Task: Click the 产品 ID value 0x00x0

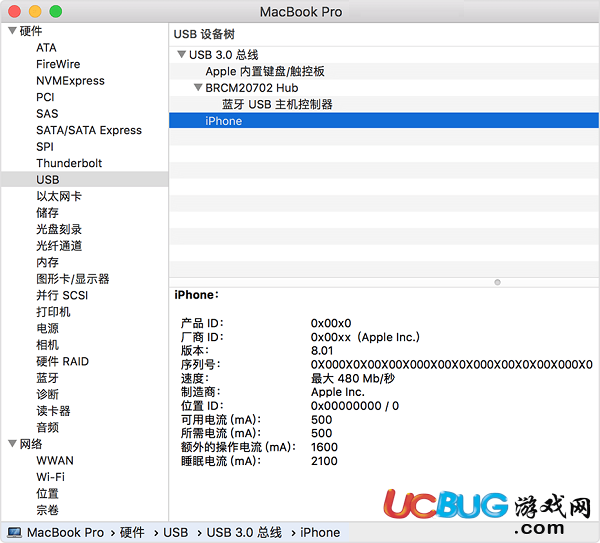Action: click(331, 323)
